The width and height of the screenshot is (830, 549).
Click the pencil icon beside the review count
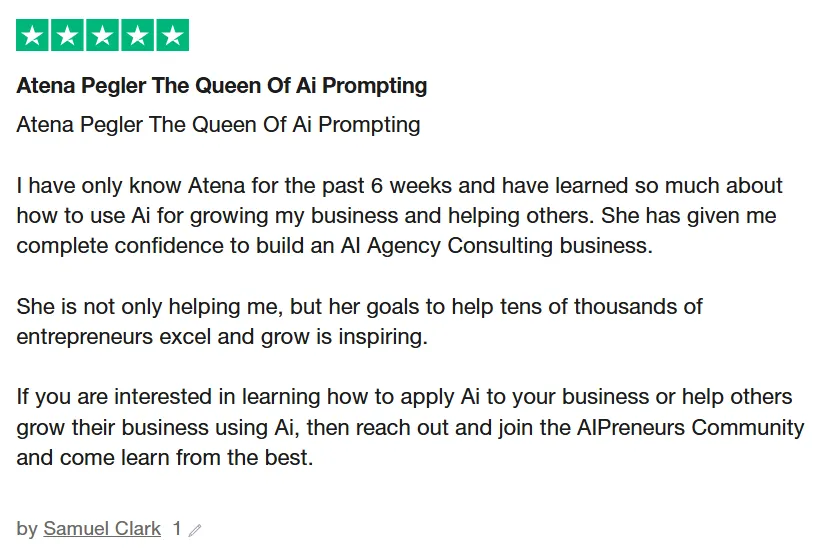[x=195, y=530]
